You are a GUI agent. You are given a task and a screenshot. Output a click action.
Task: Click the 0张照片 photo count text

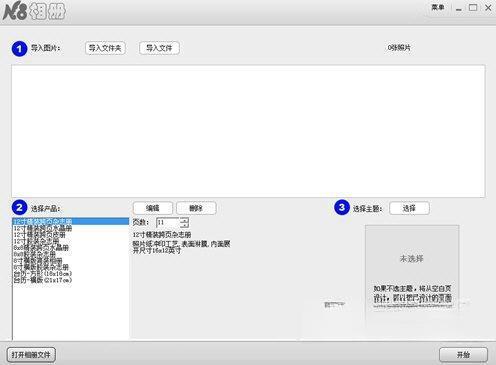(399, 48)
